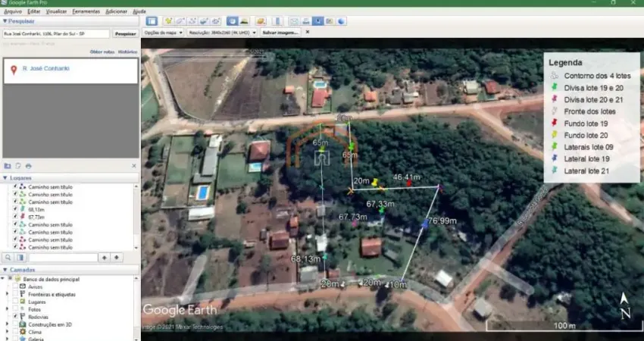
Task: Click the printer icon in search panel footer
Action: click(x=28, y=166)
